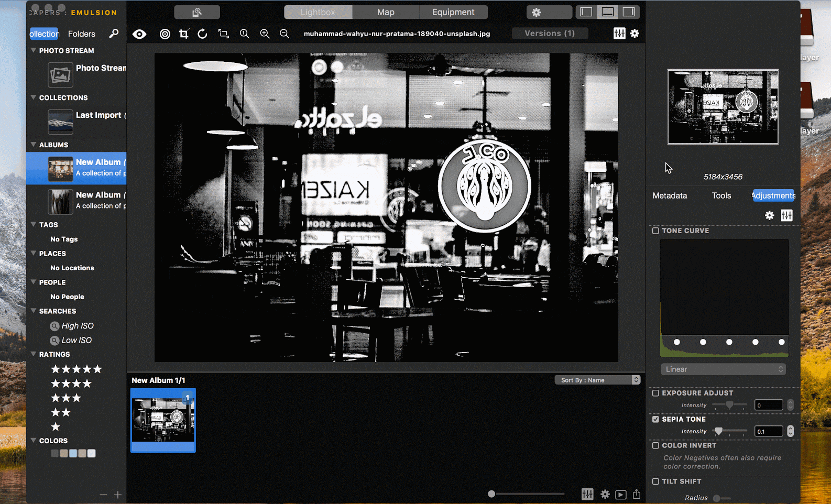Collapse the Tags section
This screenshot has width=831, height=504.
point(34,224)
